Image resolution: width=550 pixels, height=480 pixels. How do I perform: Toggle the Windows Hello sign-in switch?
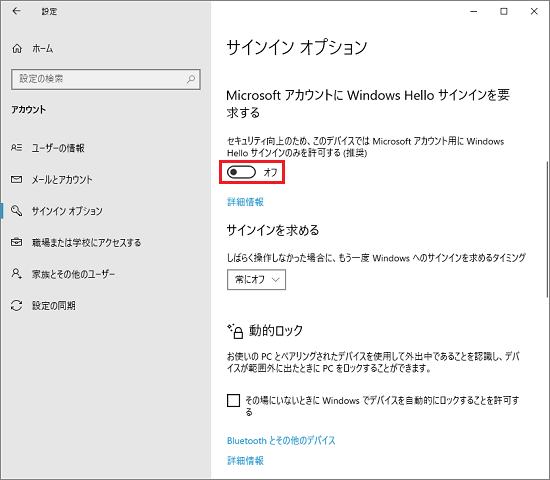tap(241, 172)
